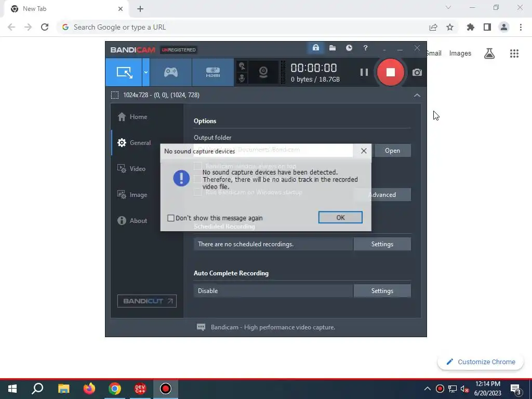Open the General settings tab
This screenshot has width=532, height=399.
click(x=135, y=143)
